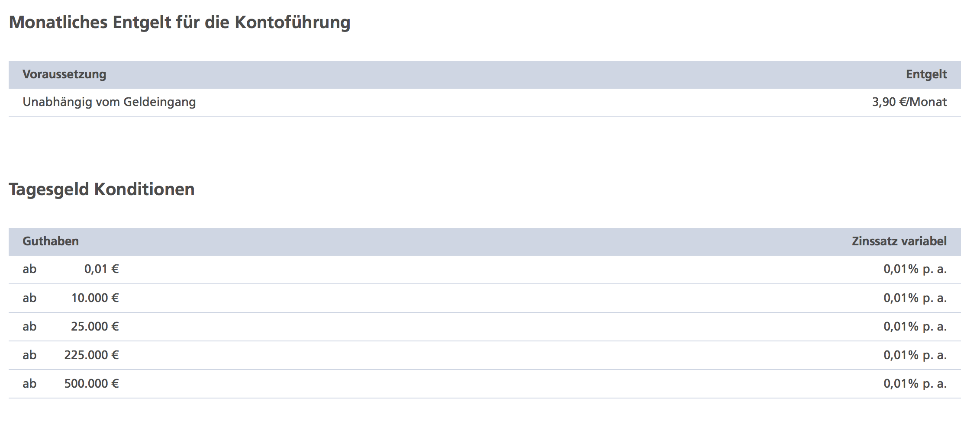980x437 pixels.
Task: Select the 'ab 0,01 €' balance row
Action: click(485, 270)
